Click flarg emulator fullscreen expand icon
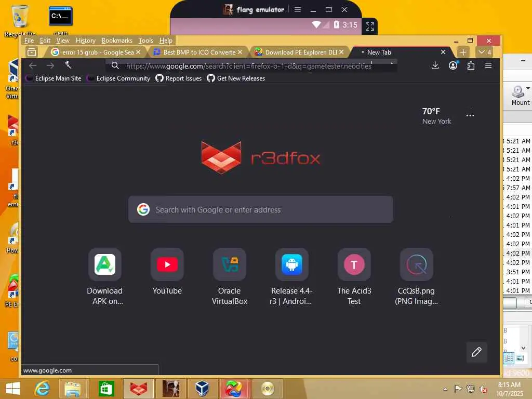The image size is (532, 399). click(x=370, y=26)
